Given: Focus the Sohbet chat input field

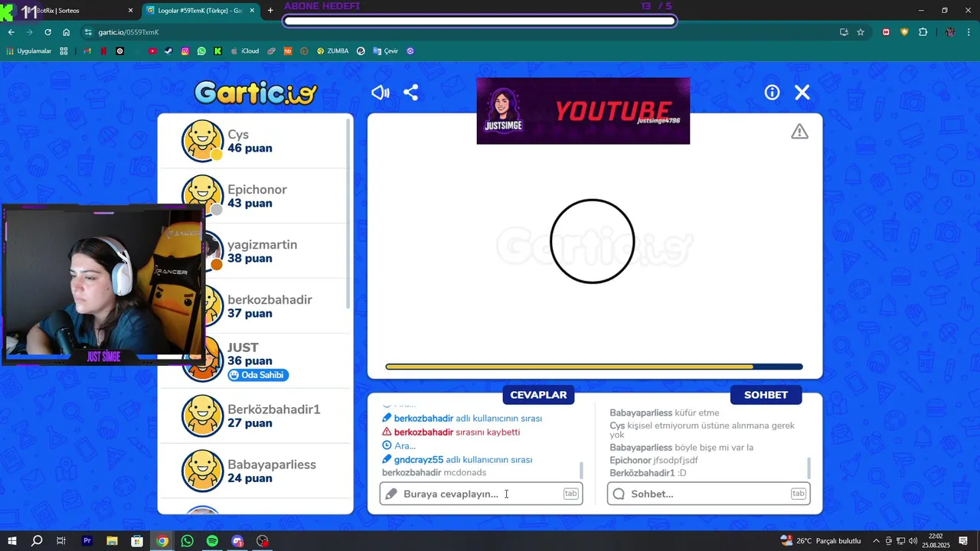Looking at the screenshot, I should (709, 494).
